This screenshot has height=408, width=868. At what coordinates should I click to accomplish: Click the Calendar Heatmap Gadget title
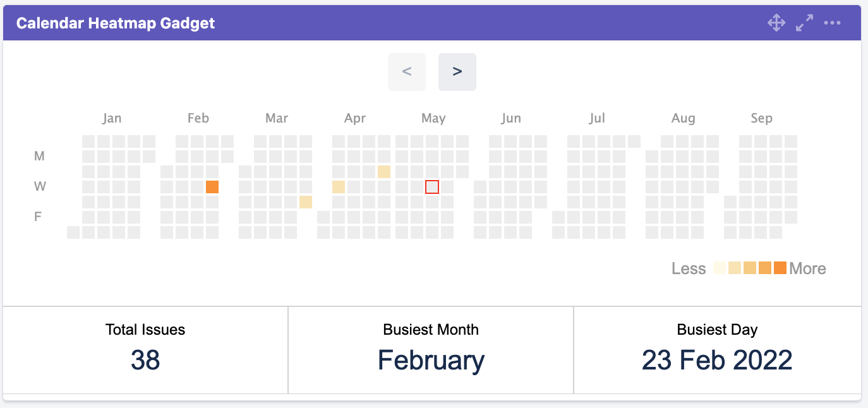116,23
